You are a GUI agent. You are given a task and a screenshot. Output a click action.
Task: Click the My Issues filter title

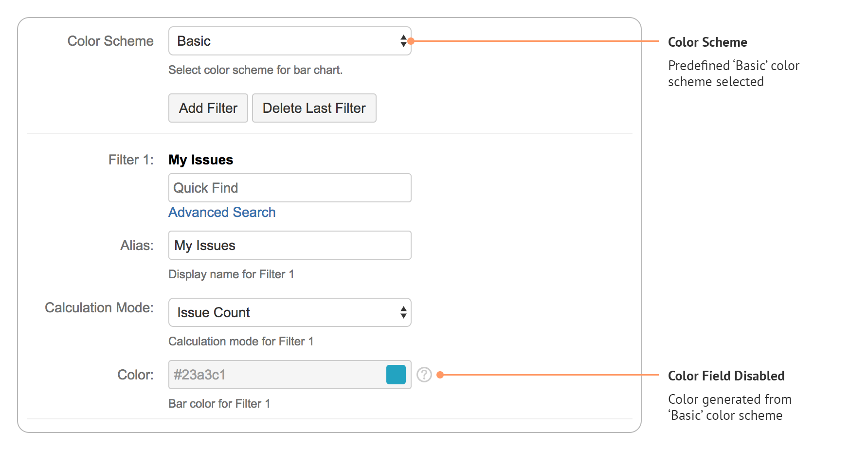click(x=200, y=160)
